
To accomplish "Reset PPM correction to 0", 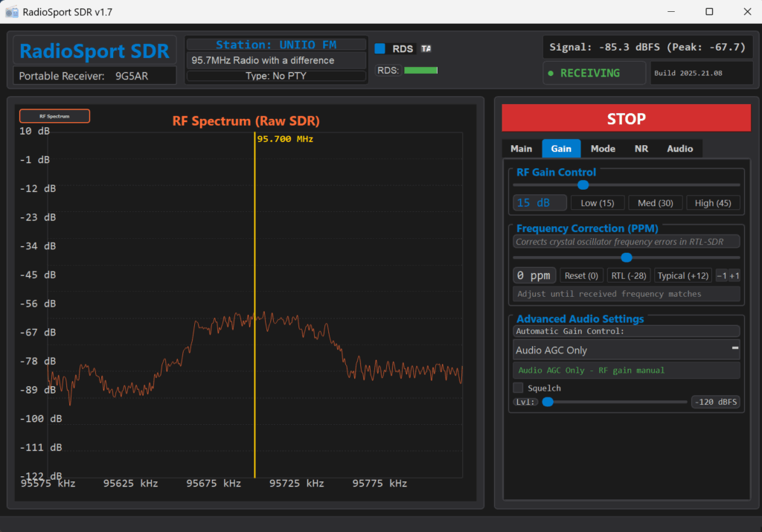I will (x=581, y=275).
